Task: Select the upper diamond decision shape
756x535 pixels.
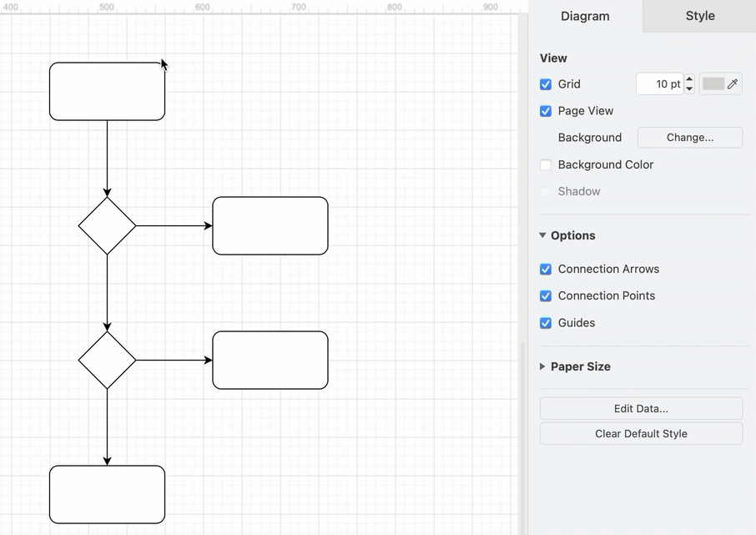Action: (107, 226)
